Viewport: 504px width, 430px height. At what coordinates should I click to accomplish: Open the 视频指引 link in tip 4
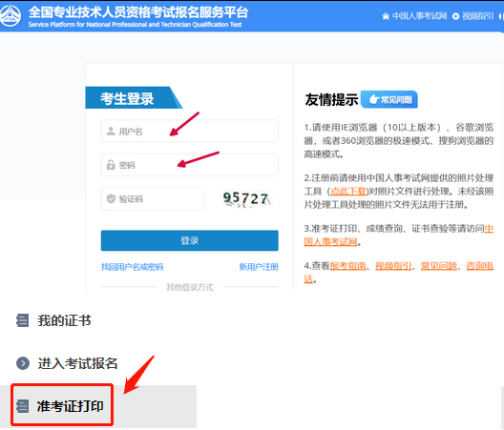click(x=393, y=266)
